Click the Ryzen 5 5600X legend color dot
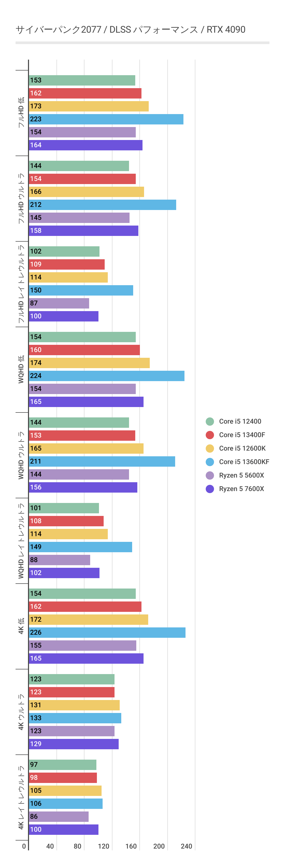The image size is (285, 868). (210, 475)
